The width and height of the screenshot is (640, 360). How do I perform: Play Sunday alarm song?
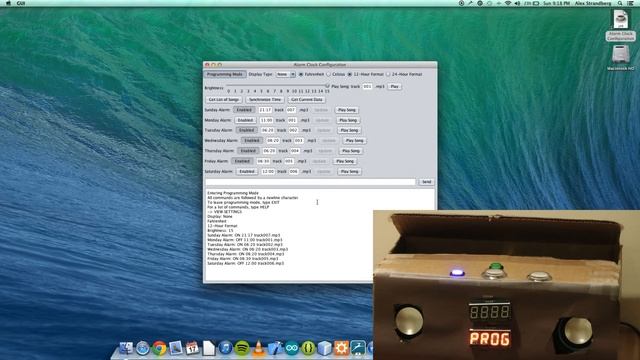click(347, 110)
